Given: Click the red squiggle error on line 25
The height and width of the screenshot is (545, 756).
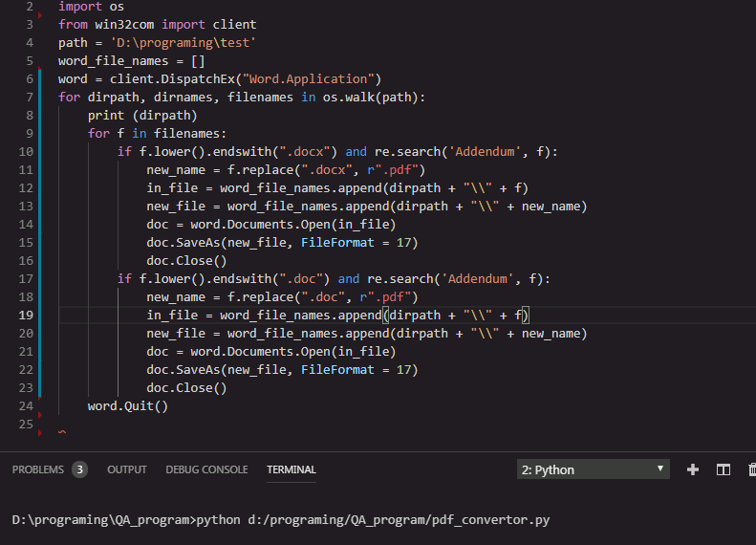Looking at the screenshot, I should 62,431.
